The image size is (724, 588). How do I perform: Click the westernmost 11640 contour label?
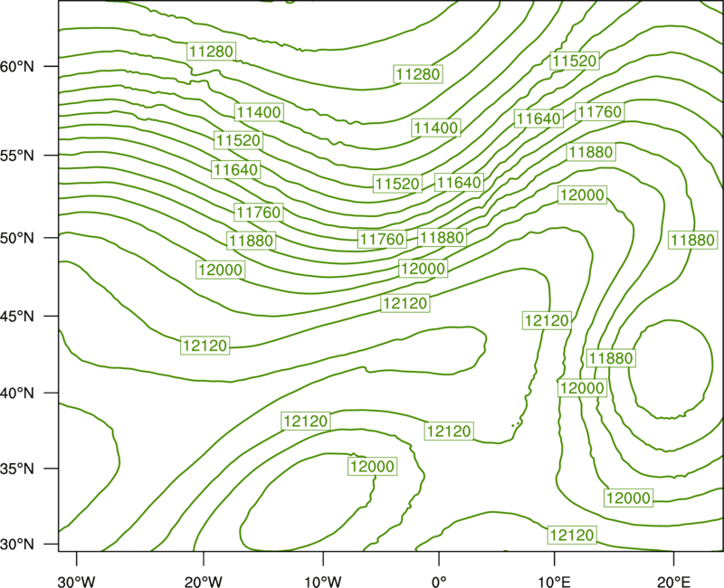[236, 170]
